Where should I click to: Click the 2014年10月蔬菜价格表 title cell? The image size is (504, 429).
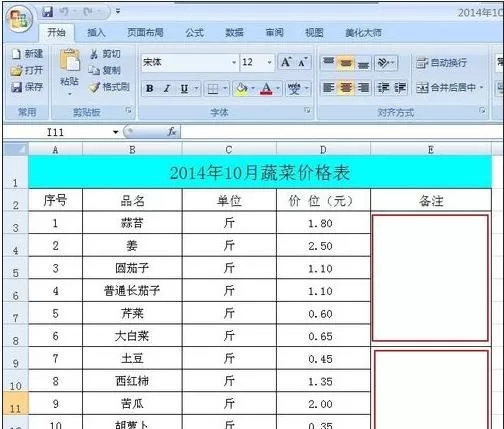[260, 172]
